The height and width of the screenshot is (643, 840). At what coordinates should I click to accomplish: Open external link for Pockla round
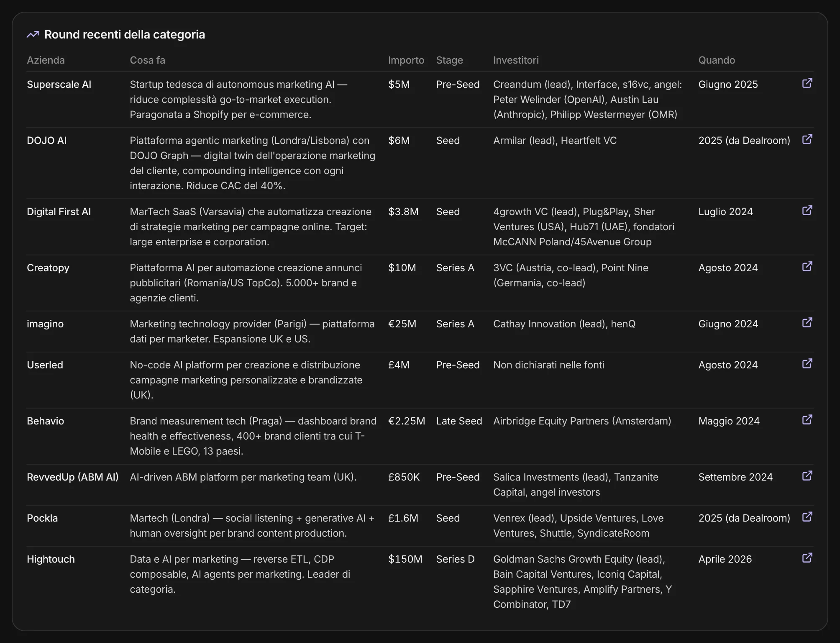[807, 517]
